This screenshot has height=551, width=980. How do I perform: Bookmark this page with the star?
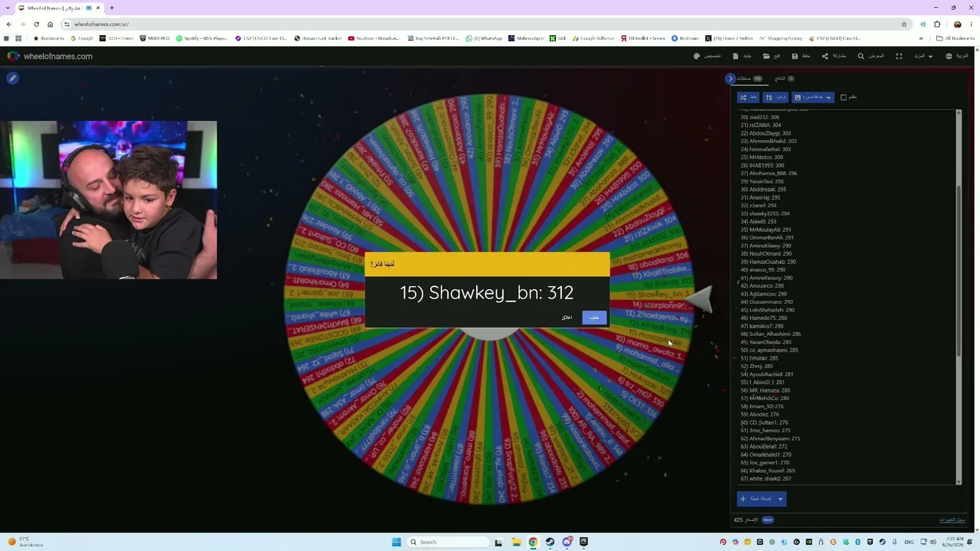pos(904,24)
